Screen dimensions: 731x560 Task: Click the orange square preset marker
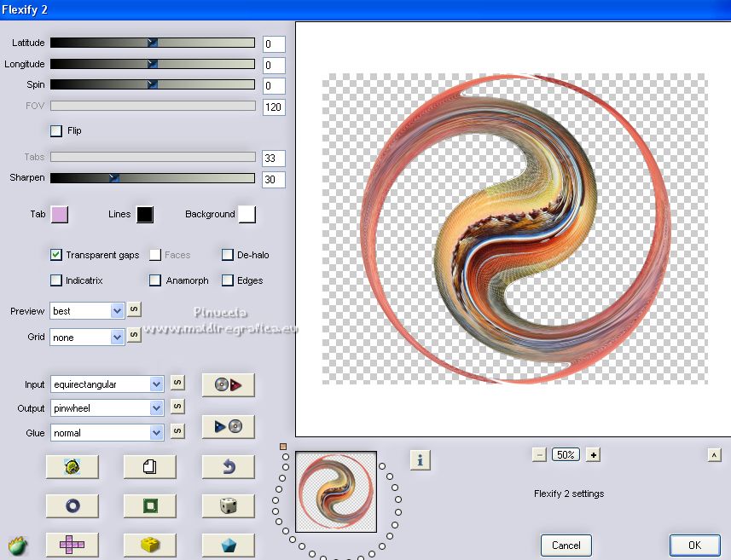tap(283, 447)
